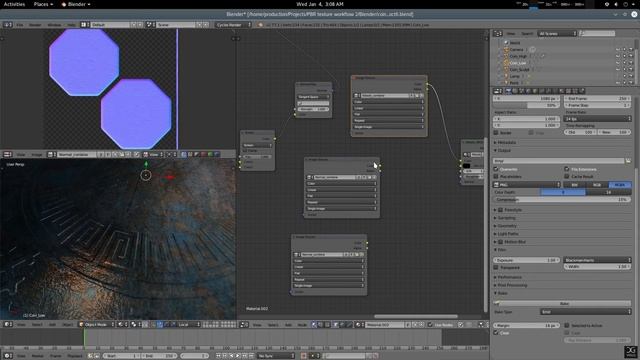Open the Object Mode dropdown in viewport header
The width and height of the screenshot is (640, 360).
coord(96,324)
